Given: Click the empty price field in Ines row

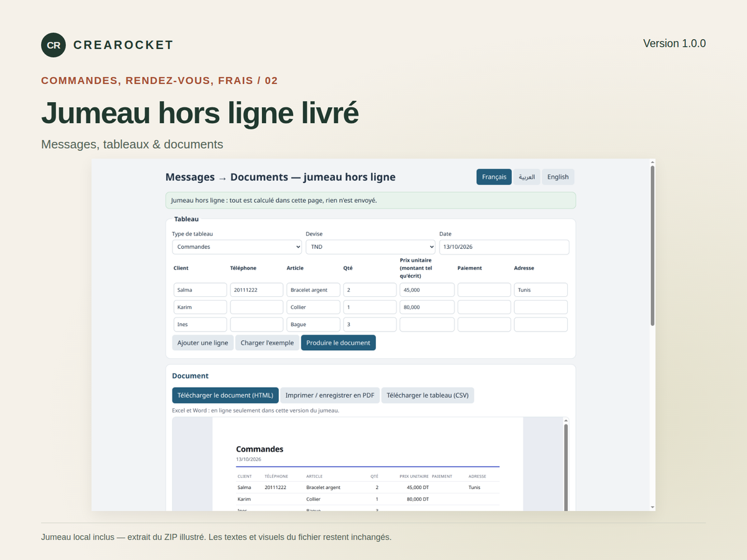Looking at the screenshot, I should (427, 325).
